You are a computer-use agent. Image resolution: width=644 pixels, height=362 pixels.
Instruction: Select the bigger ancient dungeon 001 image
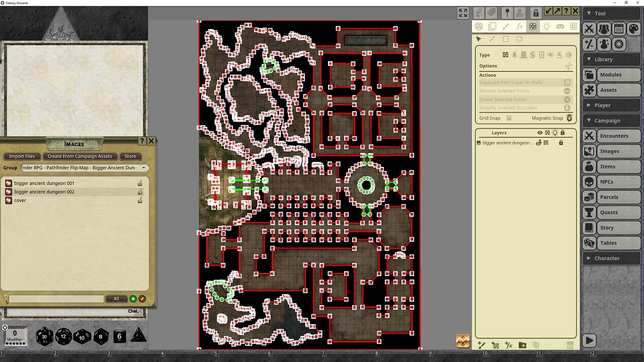[44, 183]
